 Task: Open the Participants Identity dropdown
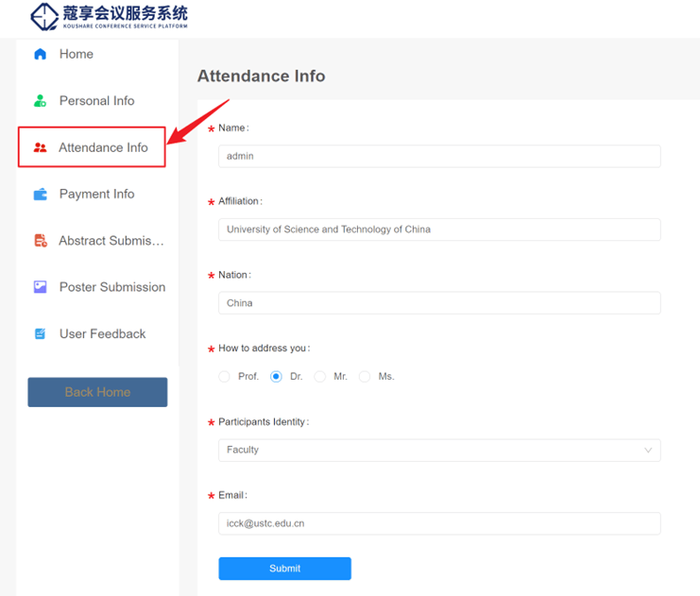pyautogui.click(x=438, y=451)
